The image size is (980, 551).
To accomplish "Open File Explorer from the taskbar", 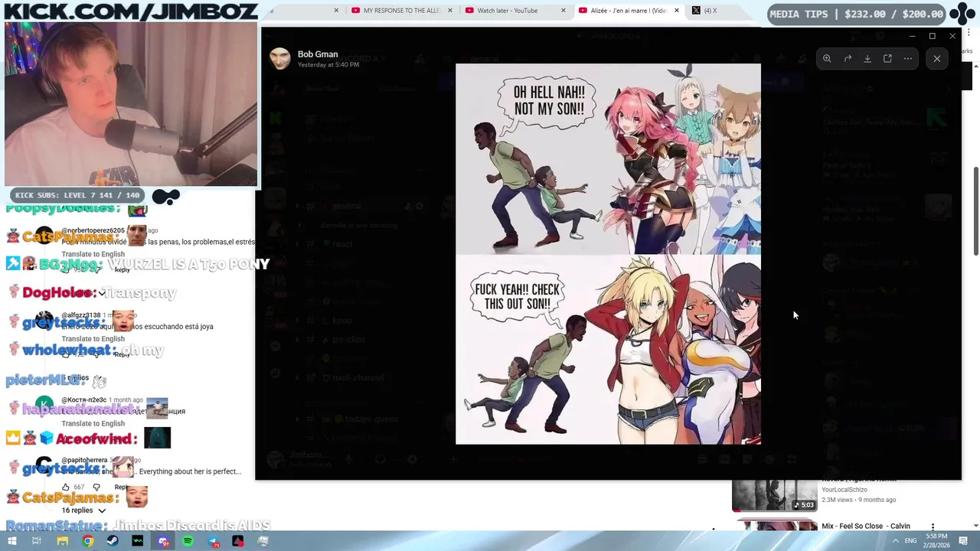I will click(x=62, y=541).
